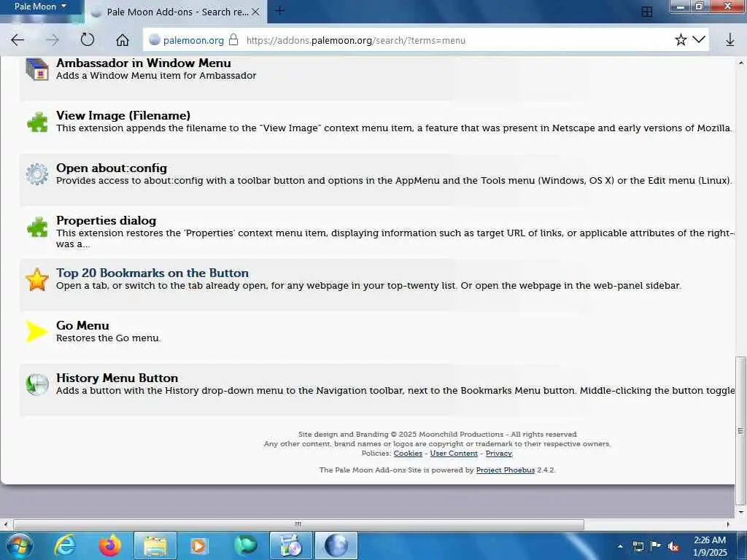Viewport: 747px width, 560px height.
Task: Open View Image (Filename) add-on
Action: click(x=123, y=115)
